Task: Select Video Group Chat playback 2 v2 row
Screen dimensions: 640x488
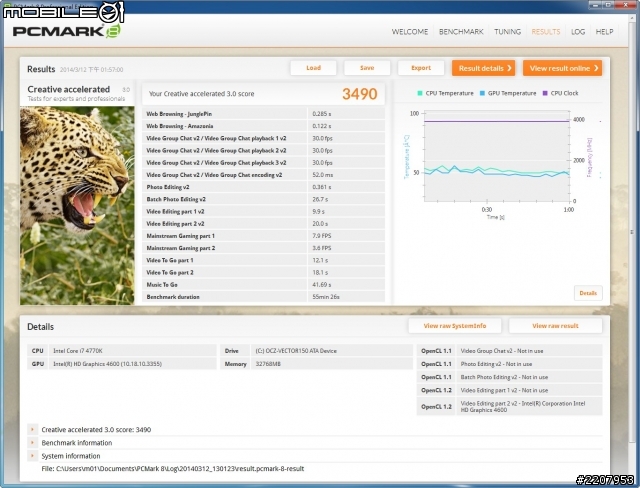Action: tap(263, 151)
